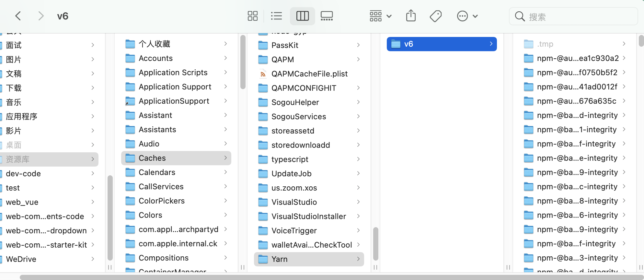Switch to list view

[276, 16]
